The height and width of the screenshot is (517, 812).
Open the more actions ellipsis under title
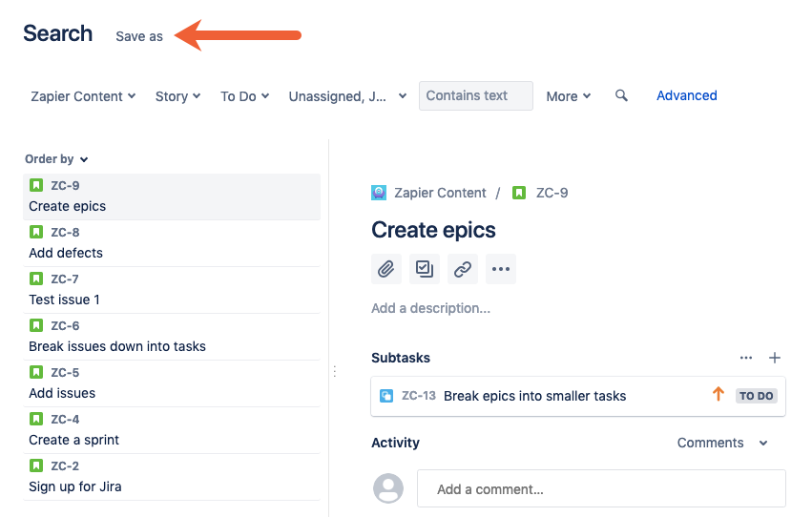click(501, 270)
